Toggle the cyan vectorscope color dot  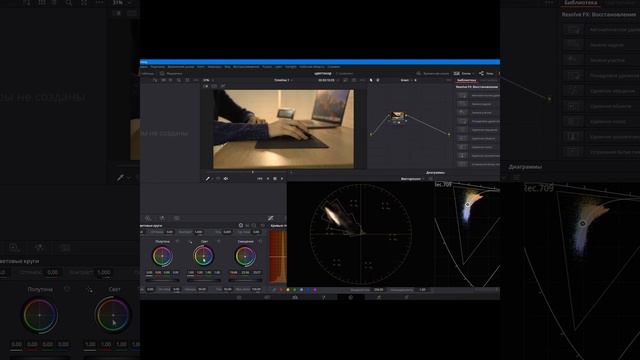(x=301, y=290)
